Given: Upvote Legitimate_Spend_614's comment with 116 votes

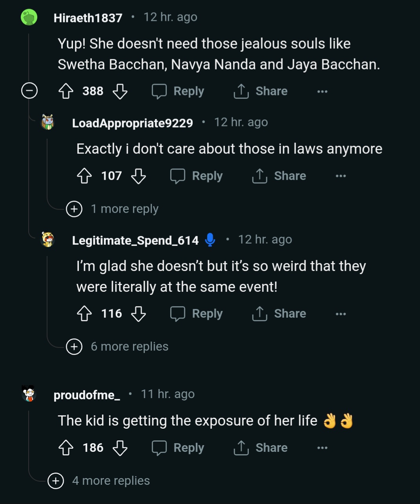Looking at the screenshot, I should 84,314.
